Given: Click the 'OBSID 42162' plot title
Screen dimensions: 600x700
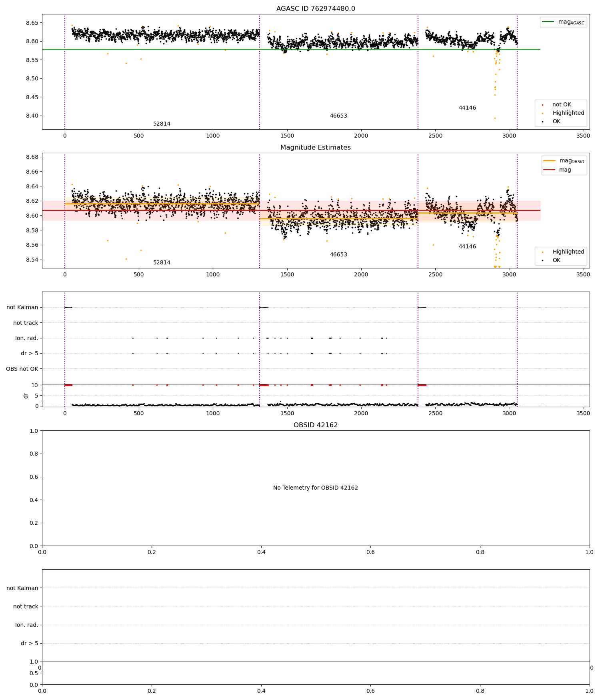Looking at the screenshot, I should point(316,425).
